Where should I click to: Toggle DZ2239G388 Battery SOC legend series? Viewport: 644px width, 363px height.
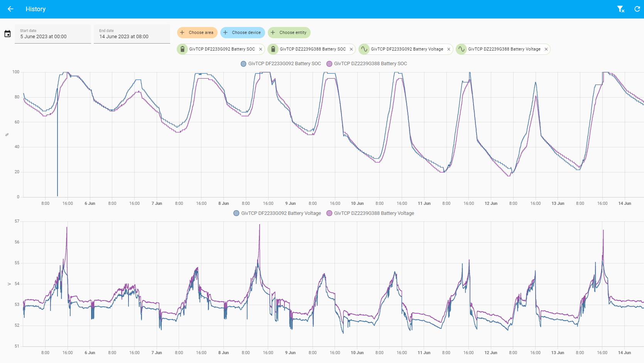(x=367, y=64)
